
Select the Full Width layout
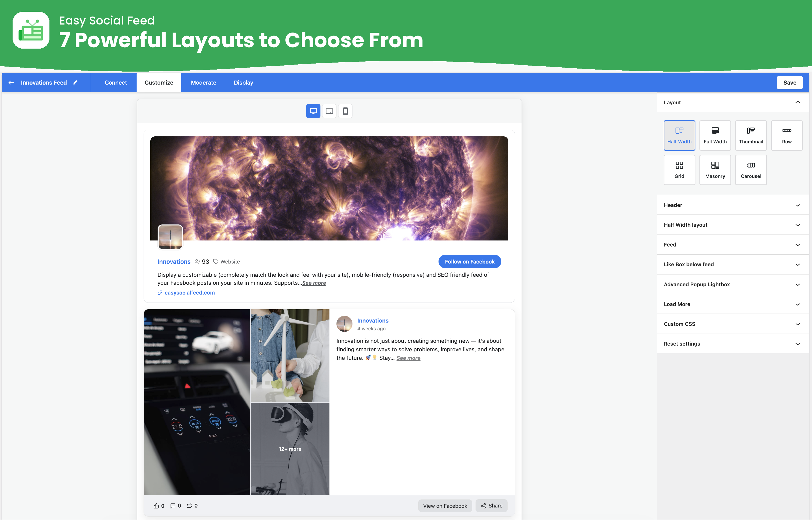tap(715, 135)
